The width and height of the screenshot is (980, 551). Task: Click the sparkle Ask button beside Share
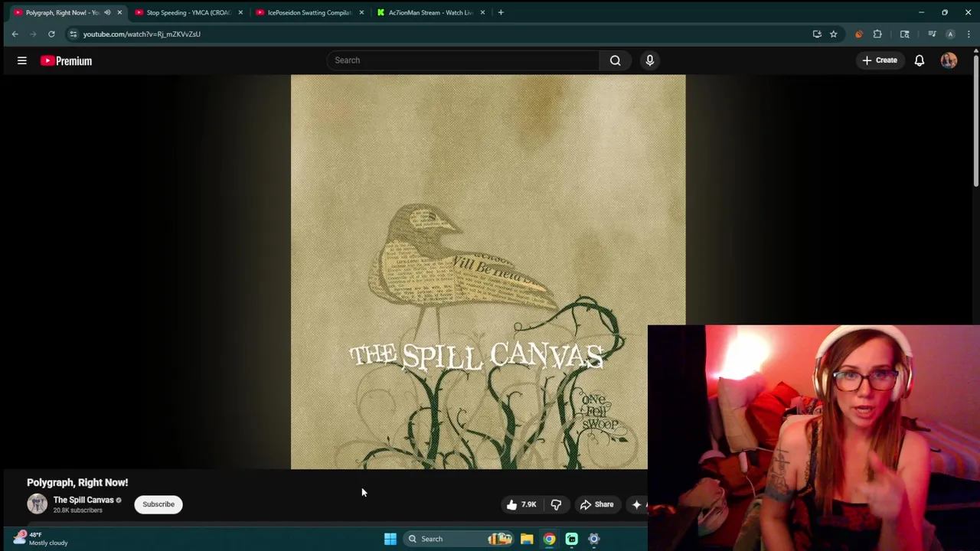[x=638, y=504]
